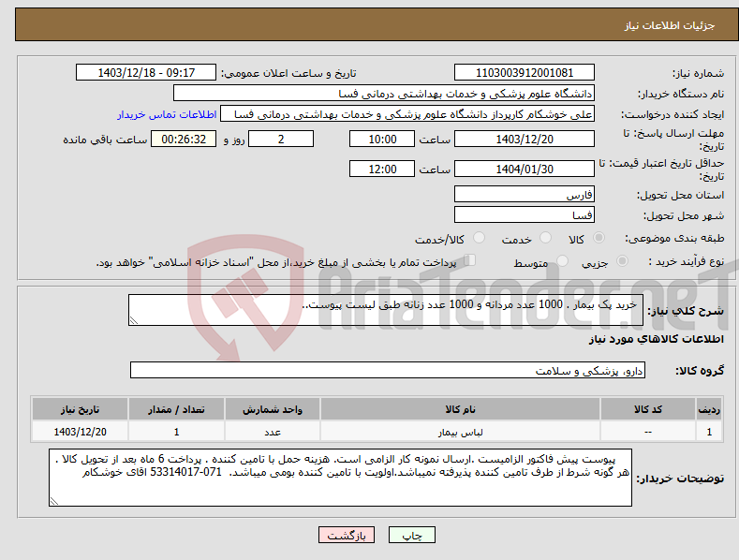The height and width of the screenshot is (560, 739).
Task: Click the لباس بیمار cell in table
Action: tap(460, 432)
